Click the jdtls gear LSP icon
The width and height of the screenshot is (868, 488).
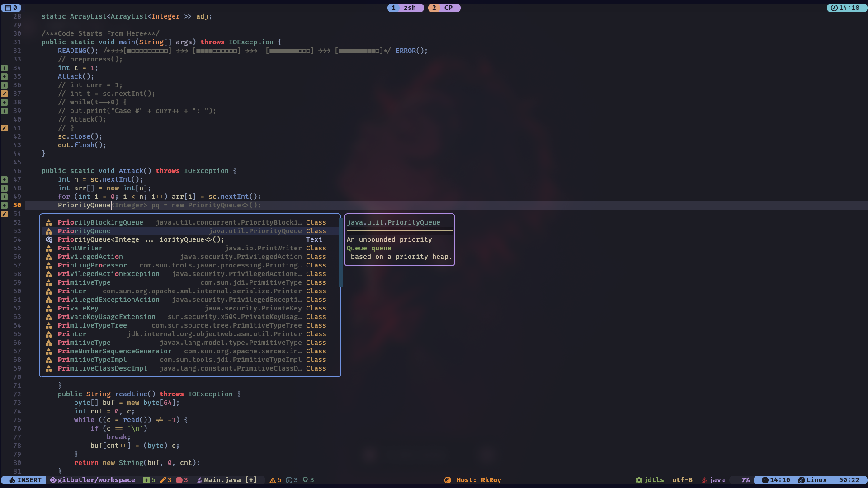(x=639, y=480)
